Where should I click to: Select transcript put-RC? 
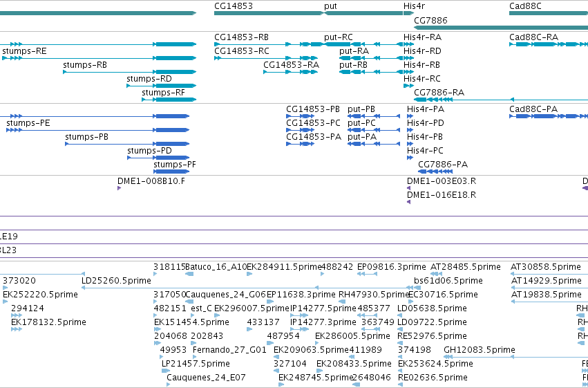363,44
